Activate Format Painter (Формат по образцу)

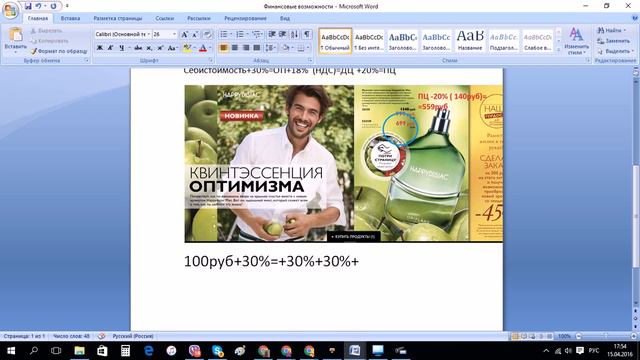click(x=59, y=51)
